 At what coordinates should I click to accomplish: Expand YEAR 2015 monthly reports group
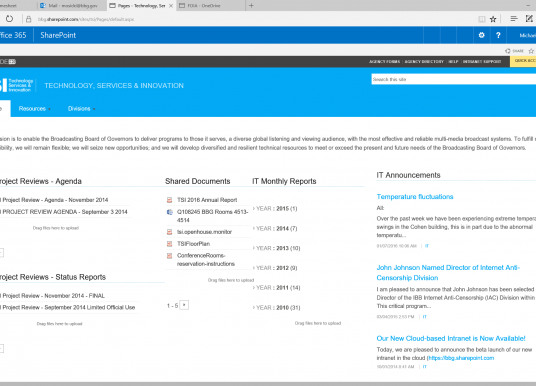pos(275,209)
